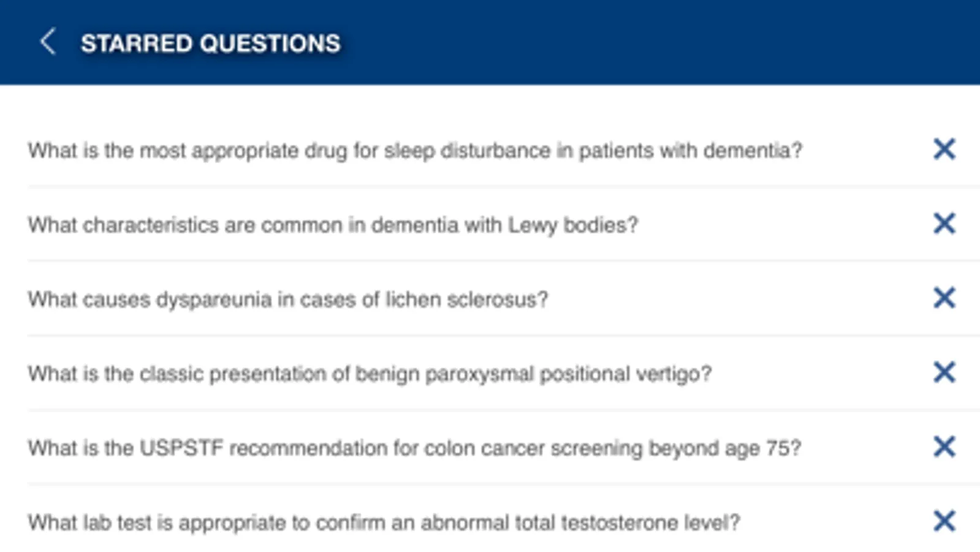Delete the lichen sclerosus dyspareunia question

(944, 298)
